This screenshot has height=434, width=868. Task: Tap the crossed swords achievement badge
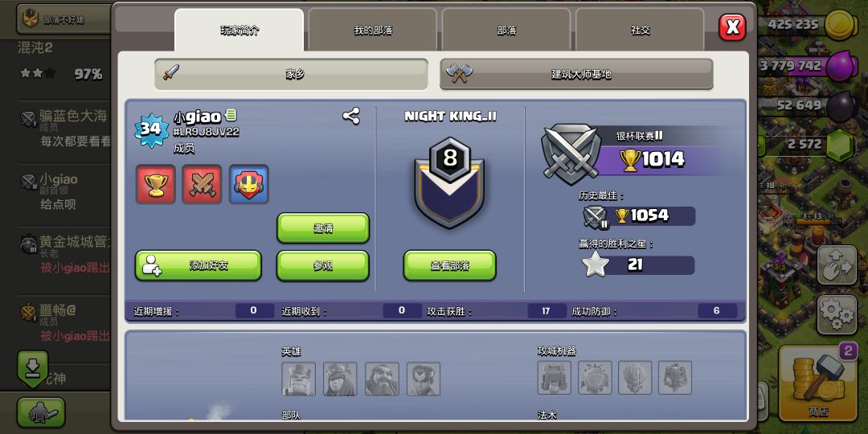202,184
